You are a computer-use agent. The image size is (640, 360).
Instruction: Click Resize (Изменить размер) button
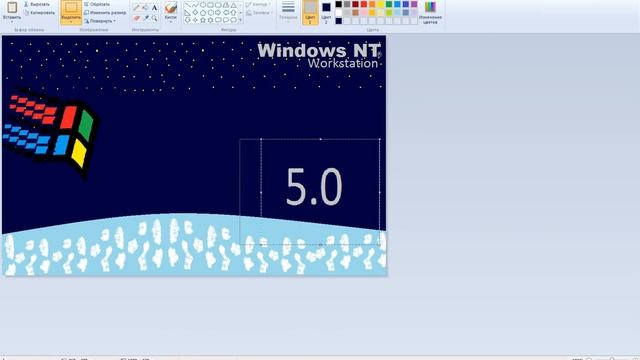pyautogui.click(x=105, y=13)
